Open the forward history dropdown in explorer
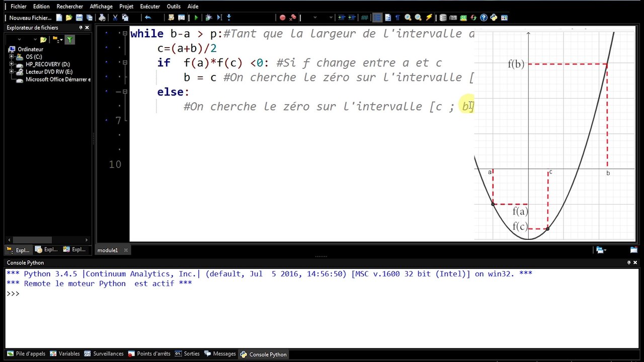The height and width of the screenshot is (362, 644). [x=35, y=39]
